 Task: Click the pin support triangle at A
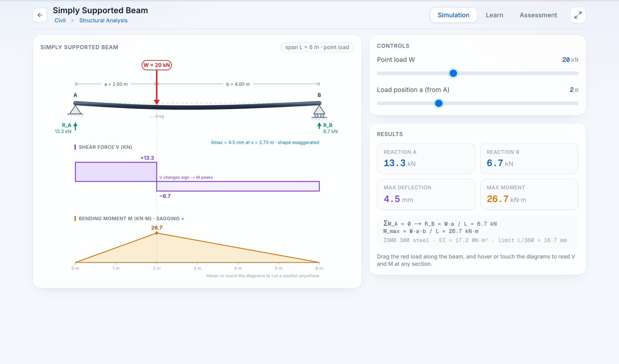(x=75, y=110)
